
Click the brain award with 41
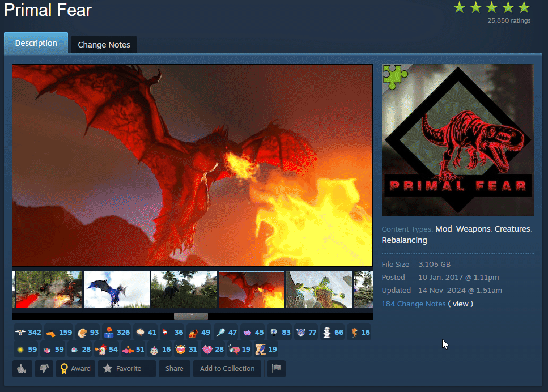coord(146,333)
